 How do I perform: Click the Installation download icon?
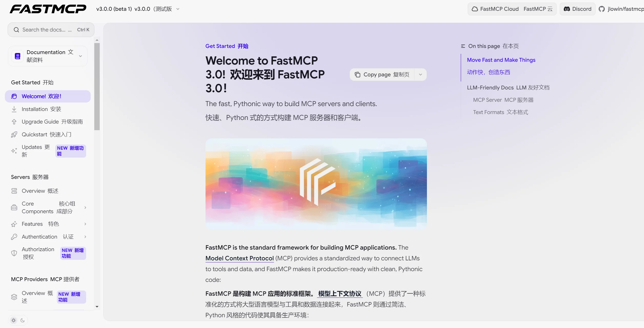point(14,109)
